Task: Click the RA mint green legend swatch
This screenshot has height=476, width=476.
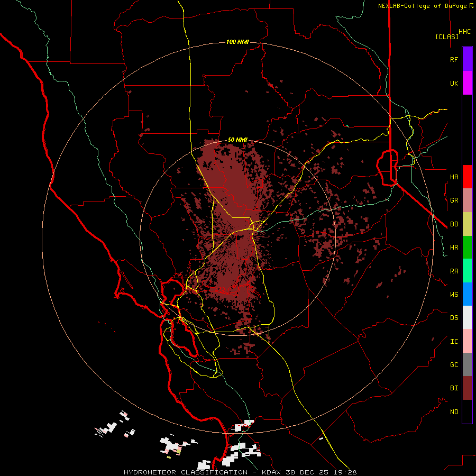Action: [x=467, y=271]
